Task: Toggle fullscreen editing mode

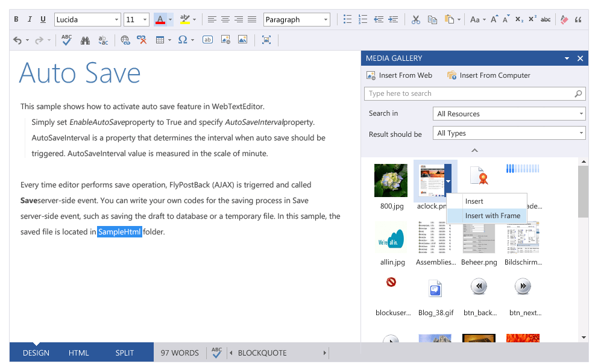Action: point(266,40)
